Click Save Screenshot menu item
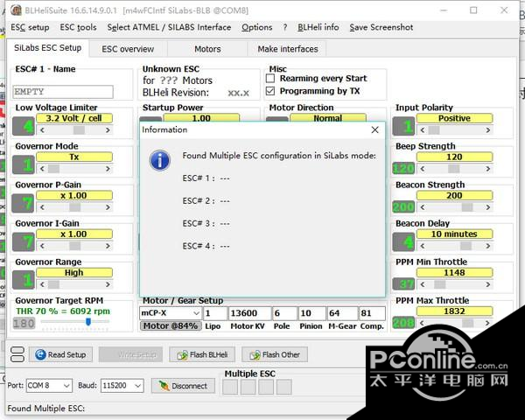525x420 pixels. click(381, 27)
